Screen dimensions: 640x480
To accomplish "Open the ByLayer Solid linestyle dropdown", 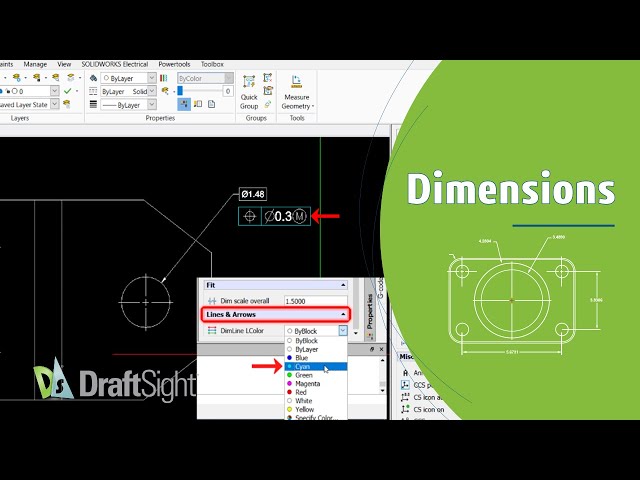I will point(152,91).
